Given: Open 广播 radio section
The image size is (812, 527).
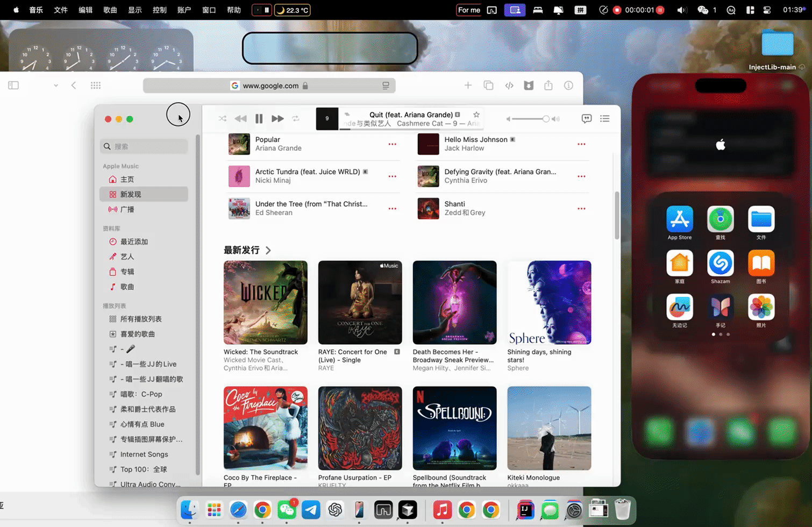Looking at the screenshot, I should click(x=144, y=209).
